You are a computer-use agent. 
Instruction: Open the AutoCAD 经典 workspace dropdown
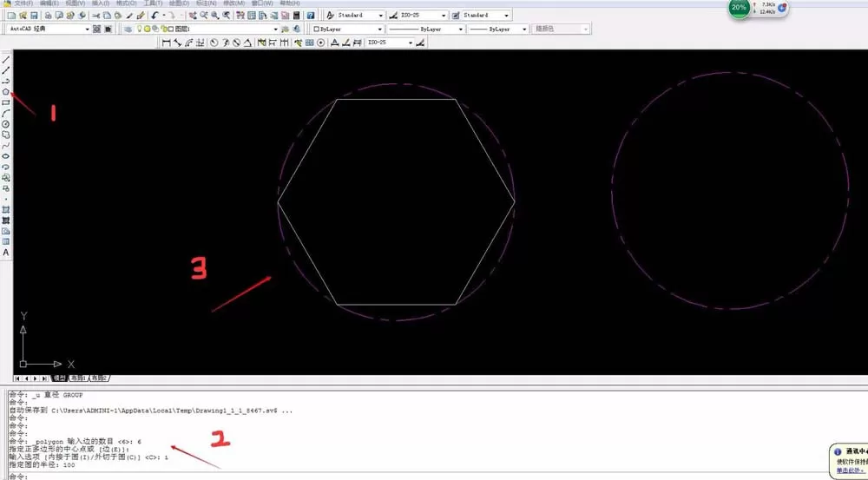(87, 29)
